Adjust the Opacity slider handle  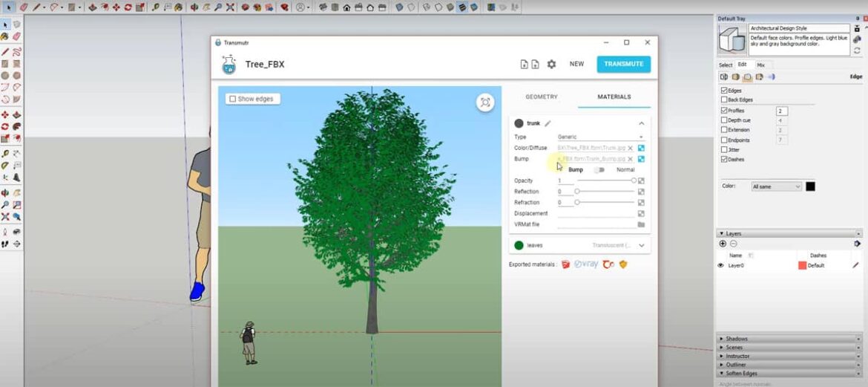(634, 181)
